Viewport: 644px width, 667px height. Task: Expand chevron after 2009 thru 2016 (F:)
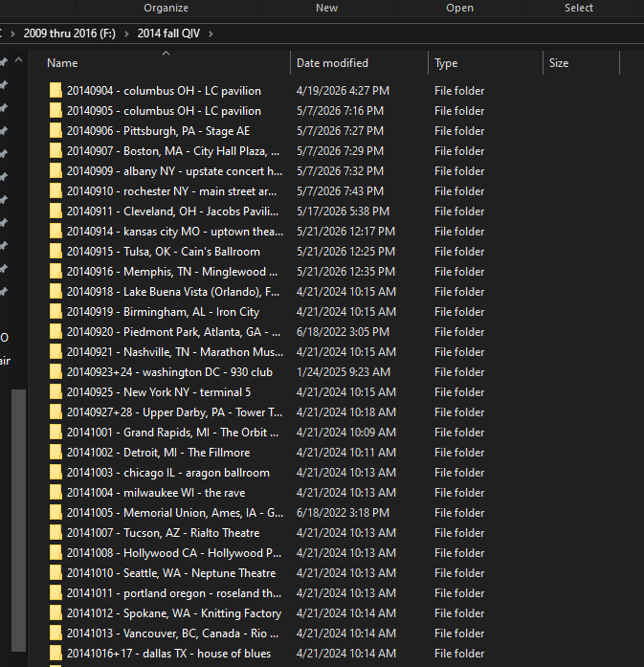126,33
